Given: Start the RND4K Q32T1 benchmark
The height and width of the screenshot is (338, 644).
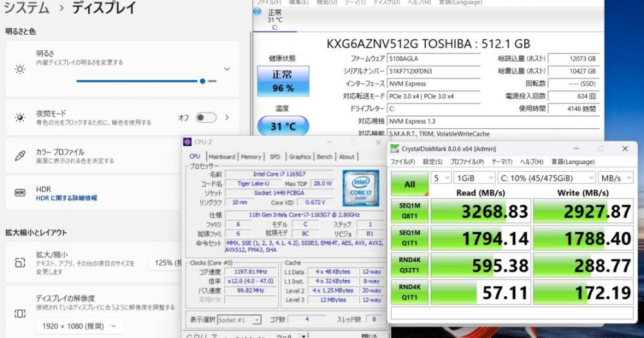Looking at the screenshot, I should (x=410, y=265).
